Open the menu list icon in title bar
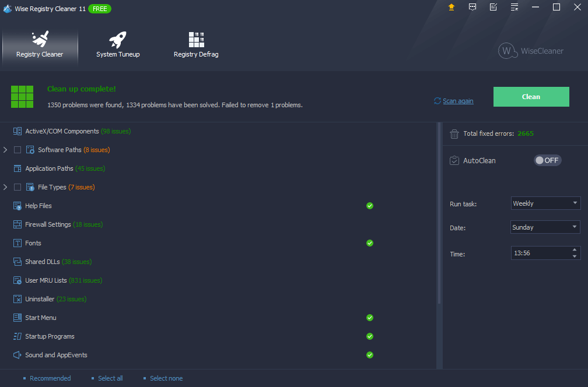The width and height of the screenshot is (588, 387). [514, 7]
